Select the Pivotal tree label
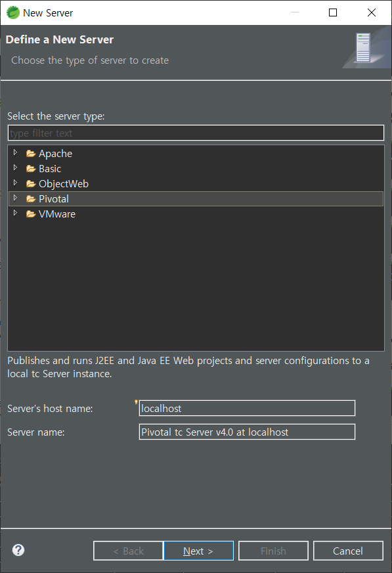The image size is (392, 573). tap(54, 199)
